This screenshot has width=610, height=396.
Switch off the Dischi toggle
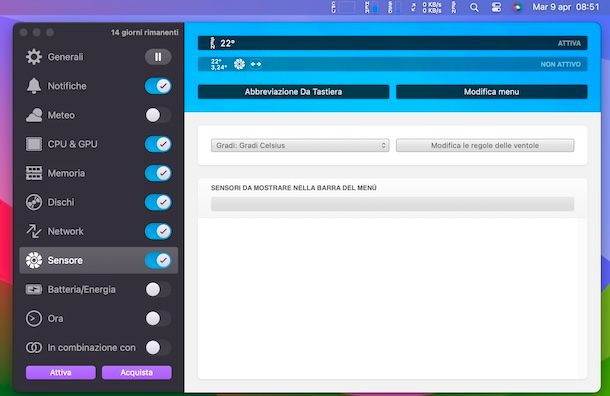pos(158,202)
